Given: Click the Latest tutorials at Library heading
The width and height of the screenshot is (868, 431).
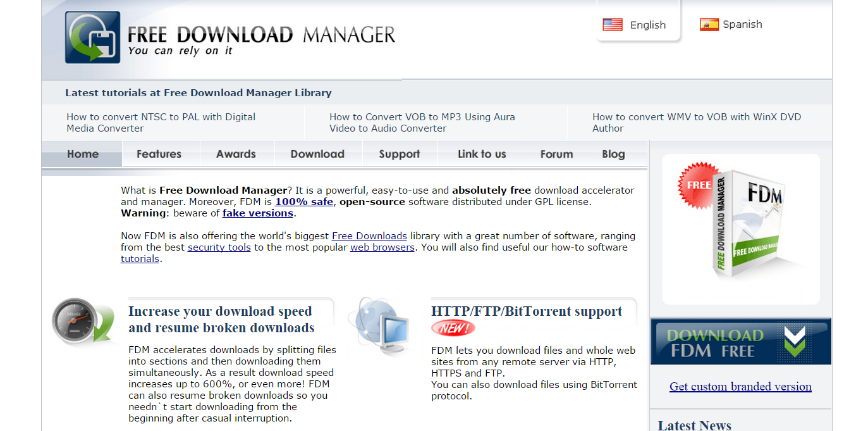Looking at the screenshot, I should [199, 92].
